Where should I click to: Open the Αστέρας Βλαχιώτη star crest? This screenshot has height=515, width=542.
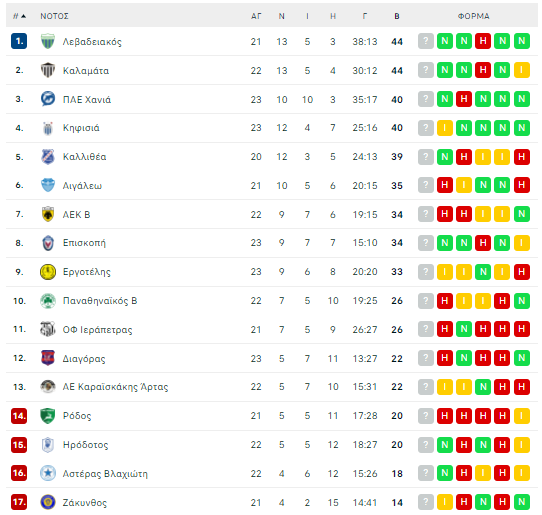[48, 473]
